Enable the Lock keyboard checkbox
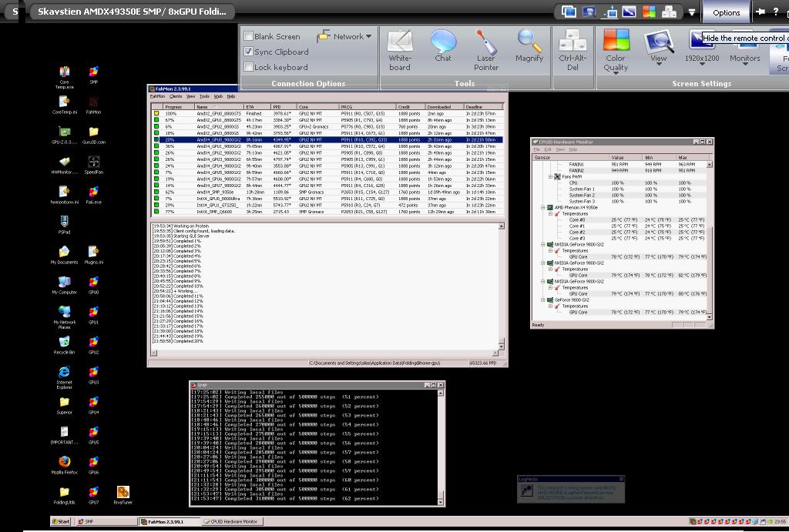Image resolution: width=789 pixels, height=532 pixels. click(x=249, y=67)
